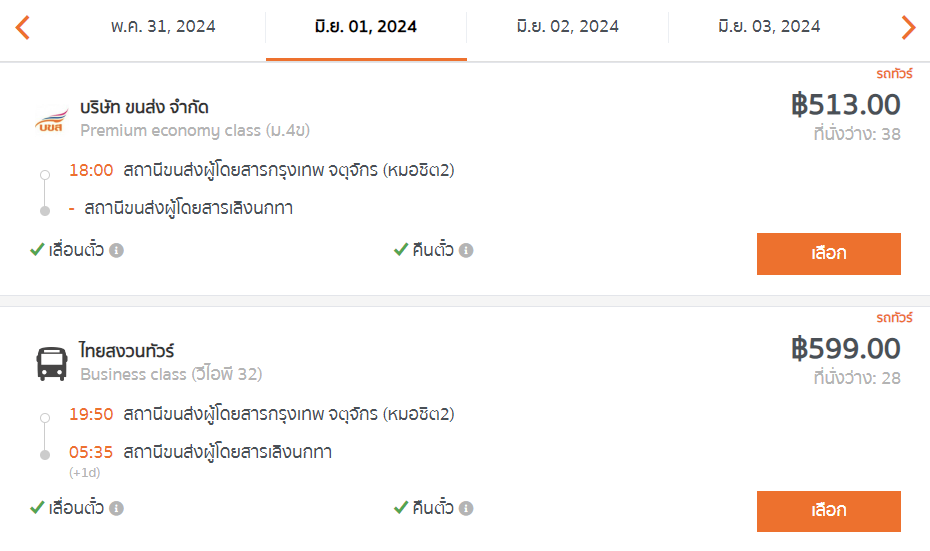Open info icon beside second คืนตั๋ว
The width and height of the screenshot is (930, 551).
coord(466,508)
